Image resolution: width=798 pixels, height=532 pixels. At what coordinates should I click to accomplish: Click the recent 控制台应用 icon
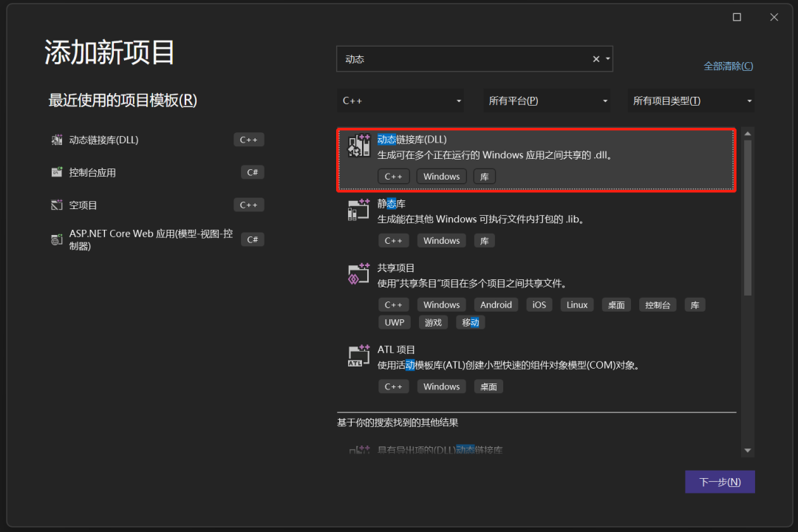pyautogui.click(x=57, y=172)
